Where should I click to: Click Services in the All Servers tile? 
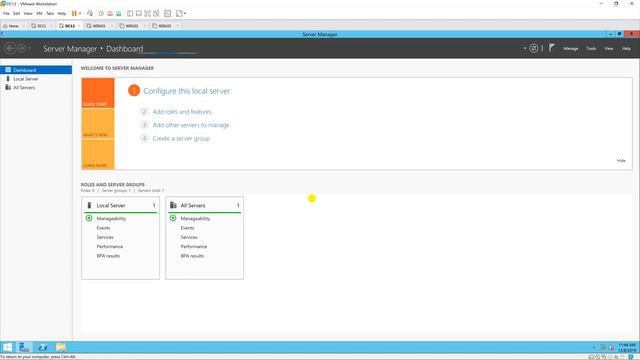(189, 237)
